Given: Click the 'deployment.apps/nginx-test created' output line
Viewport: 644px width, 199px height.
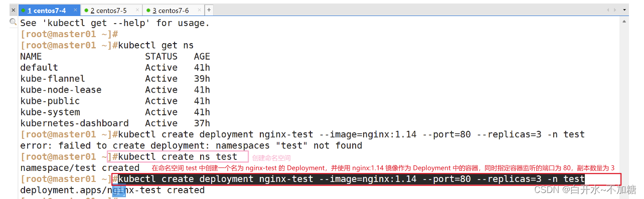Looking at the screenshot, I should point(112,190).
